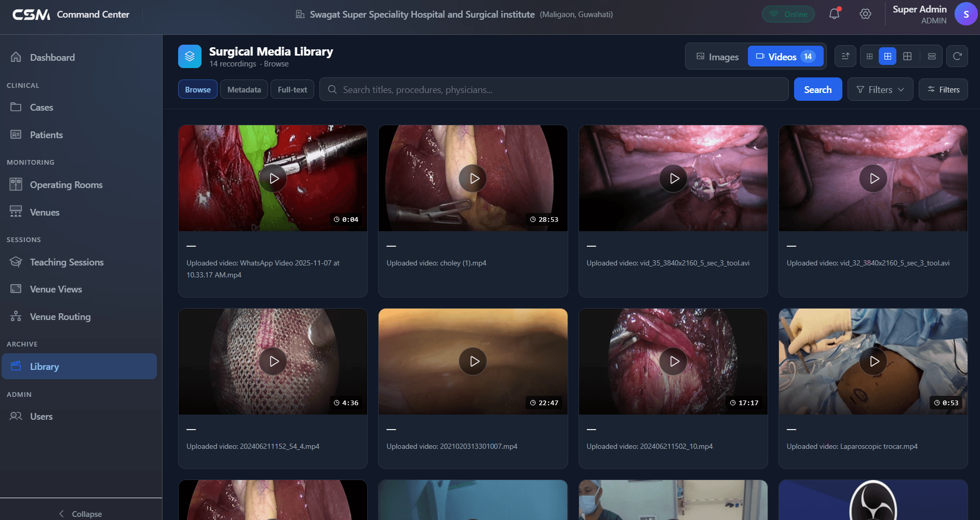Image resolution: width=980 pixels, height=520 pixels.
Task: Click the 0:53 duration badge
Action: 946,403
